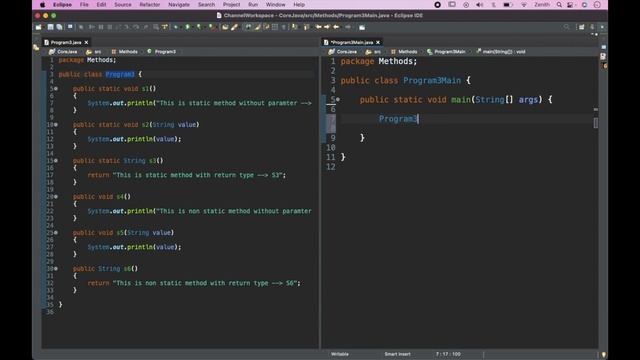Open the terminal toolbar icon
The image size is (640, 360).
click(x=70, y=27)
